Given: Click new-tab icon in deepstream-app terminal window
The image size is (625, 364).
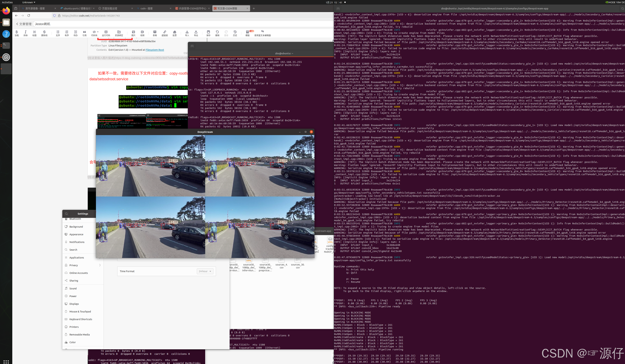Looking at the screenshot, I should tap(338, 8).
